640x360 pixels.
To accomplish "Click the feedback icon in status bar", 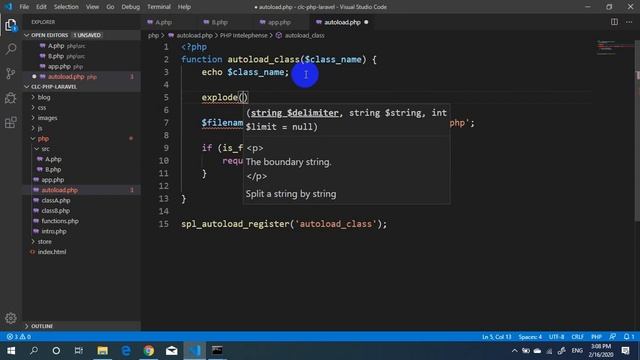I will pos(612,337).
